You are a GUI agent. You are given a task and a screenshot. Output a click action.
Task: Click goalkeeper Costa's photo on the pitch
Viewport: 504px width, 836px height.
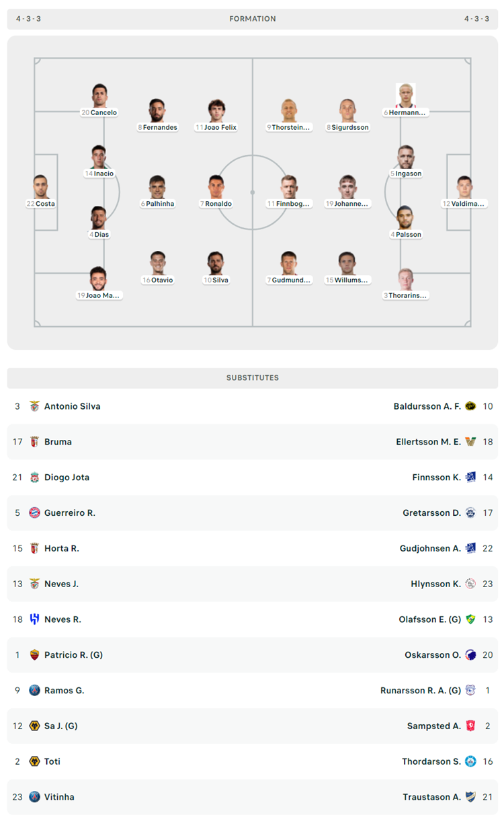(x=41, y=186)
